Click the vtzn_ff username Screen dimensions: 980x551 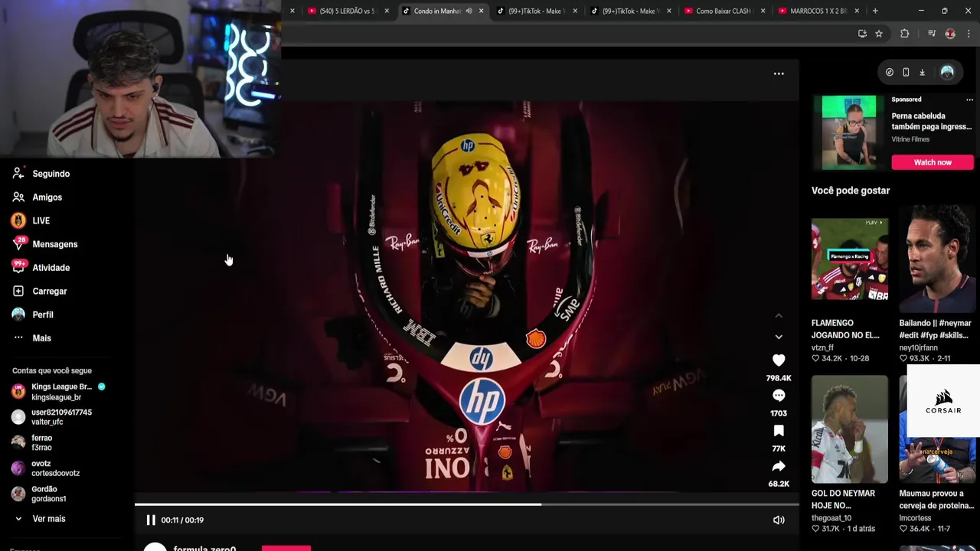pyautogui.click(x=822, y=347)
